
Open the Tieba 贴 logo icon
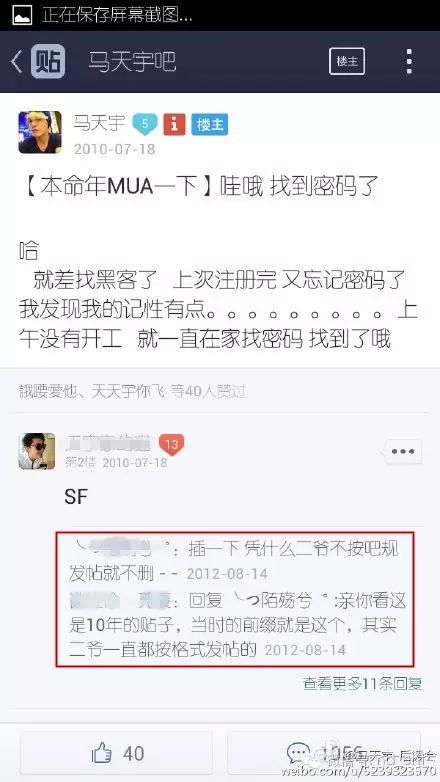(48, 61)
